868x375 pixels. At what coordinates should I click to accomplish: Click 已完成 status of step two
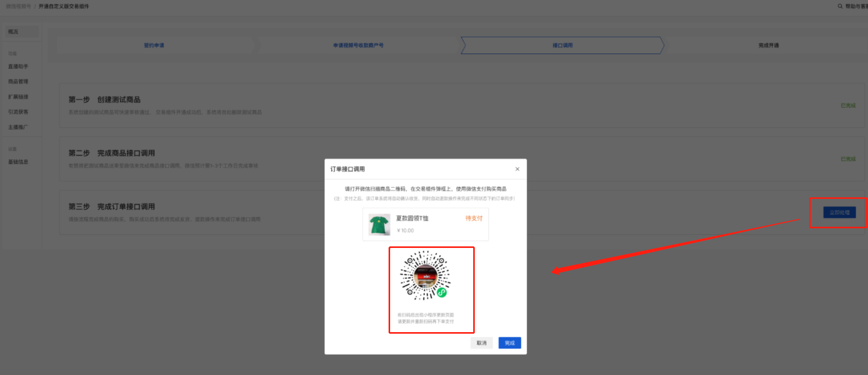[x=848, y=159]
